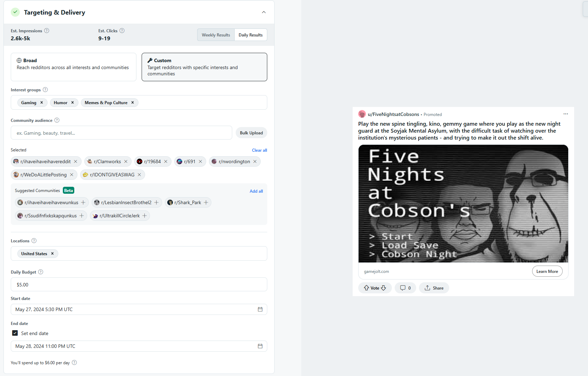Click the Share button on preview
The image size is (588, 376).
click(434, 288)
